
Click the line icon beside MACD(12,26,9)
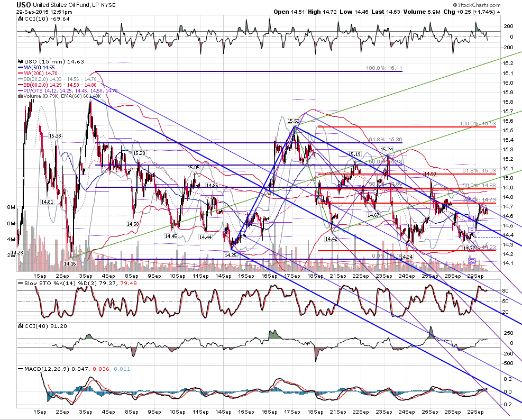coord(20,369)
